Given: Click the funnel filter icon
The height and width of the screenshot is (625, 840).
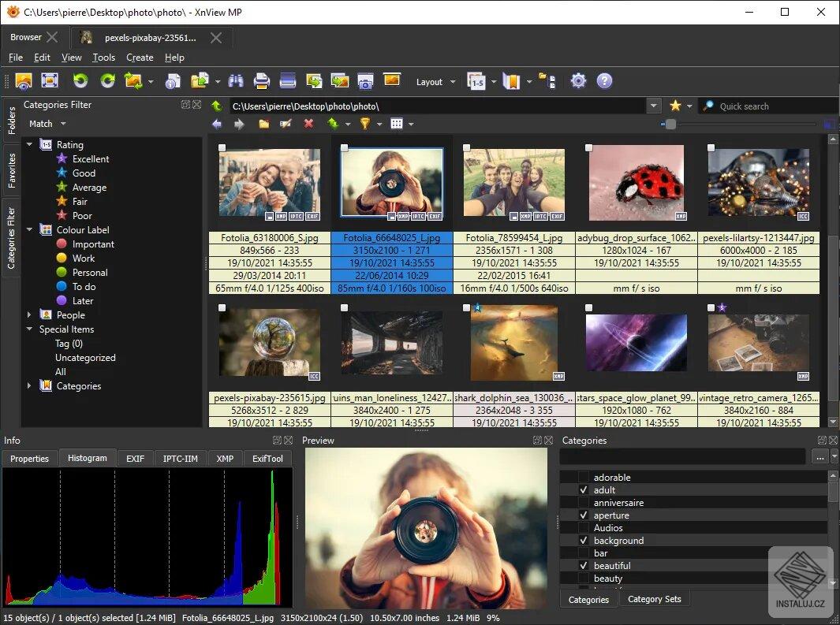Looking at the screenshot, I should (364, 124).
